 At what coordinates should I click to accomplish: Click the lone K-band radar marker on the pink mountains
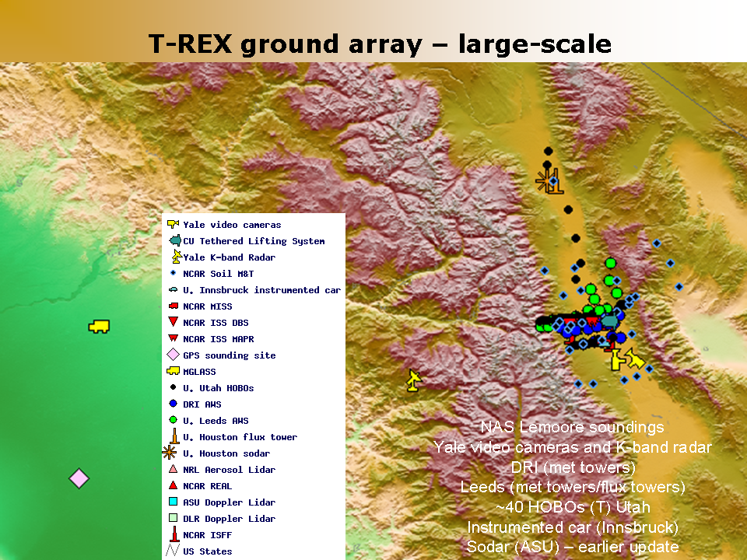[413, 380]
